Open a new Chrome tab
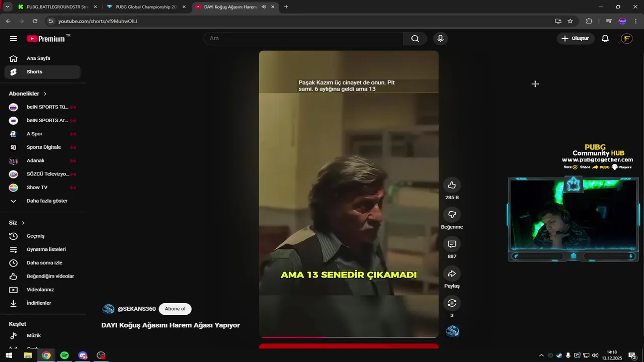Screen dimensions: 644x362 point(286,7)
